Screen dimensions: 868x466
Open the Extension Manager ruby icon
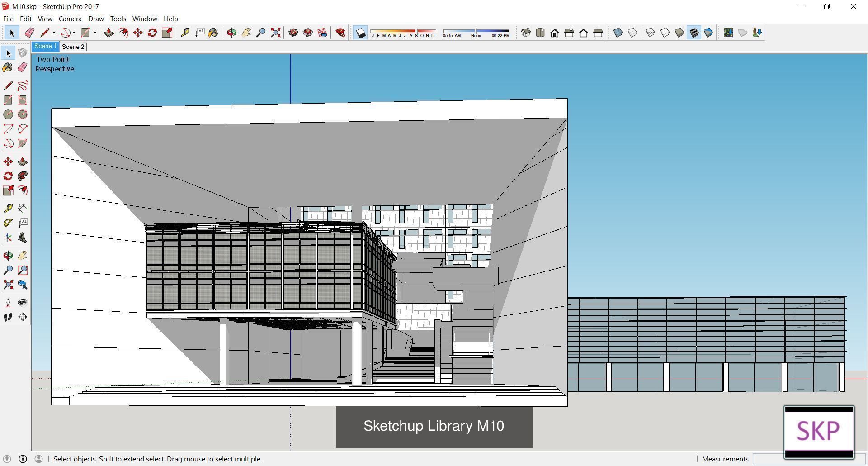click(340, 33)
